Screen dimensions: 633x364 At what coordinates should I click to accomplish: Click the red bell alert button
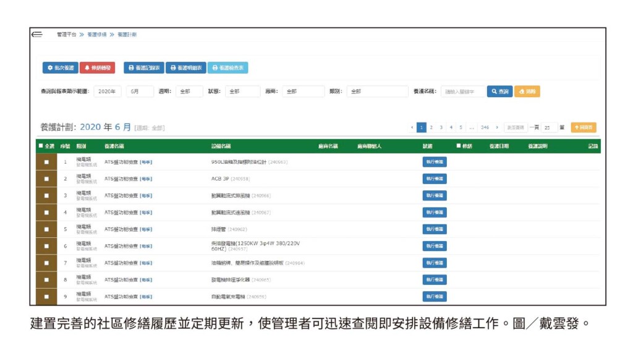[97, 68]
